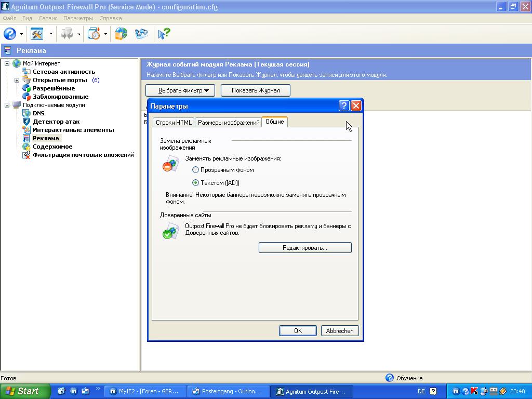Open the Файл menu
Viewport: 532px width, 399px height.
9,18
